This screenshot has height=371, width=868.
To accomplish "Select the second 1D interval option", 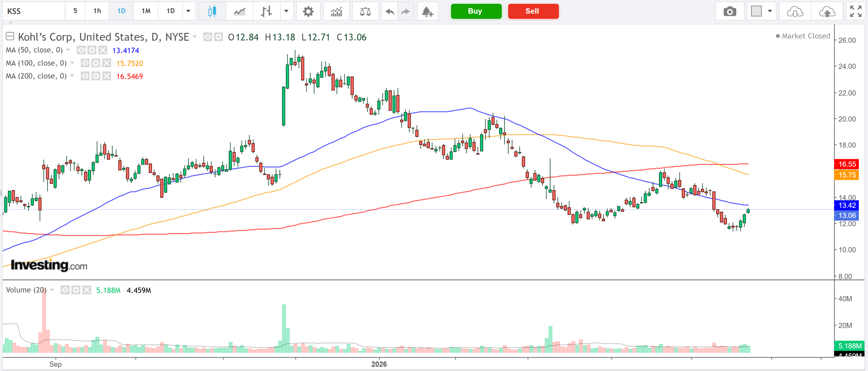I will coord(170,11).
